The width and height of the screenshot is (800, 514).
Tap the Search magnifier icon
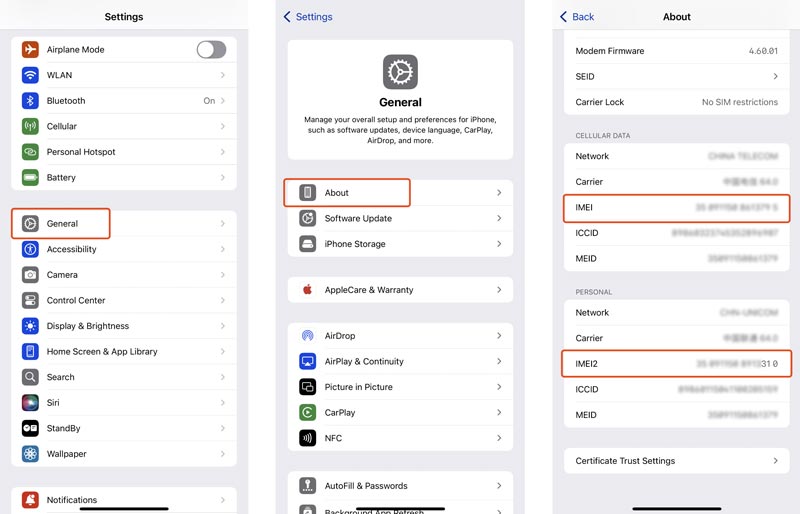30,377
